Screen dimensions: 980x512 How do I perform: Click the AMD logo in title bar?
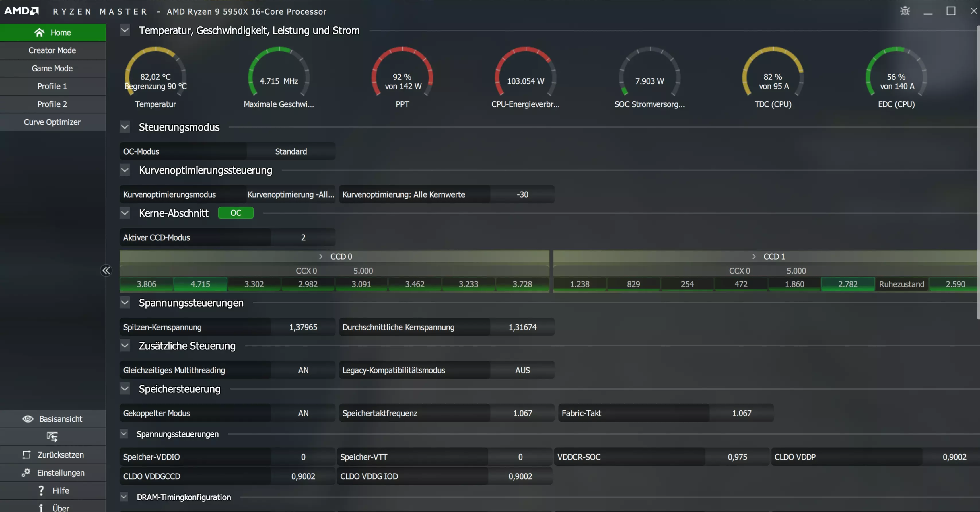22,11
